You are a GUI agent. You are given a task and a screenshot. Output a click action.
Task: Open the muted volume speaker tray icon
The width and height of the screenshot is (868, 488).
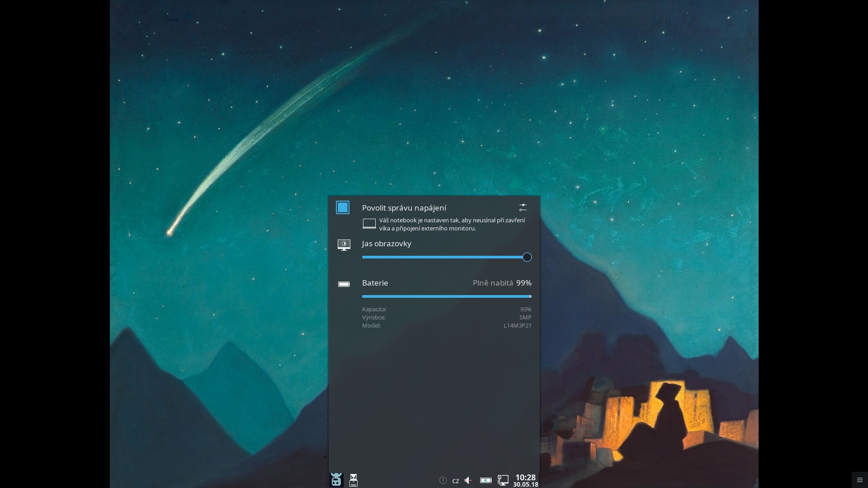[x=469, y=480]
